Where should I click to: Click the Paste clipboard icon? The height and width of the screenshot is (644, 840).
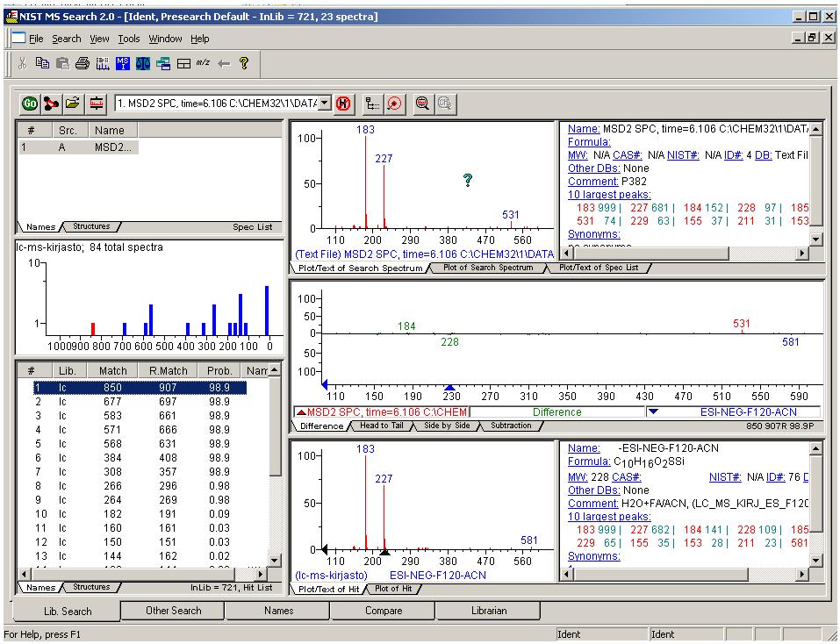(x=62, y=64)
